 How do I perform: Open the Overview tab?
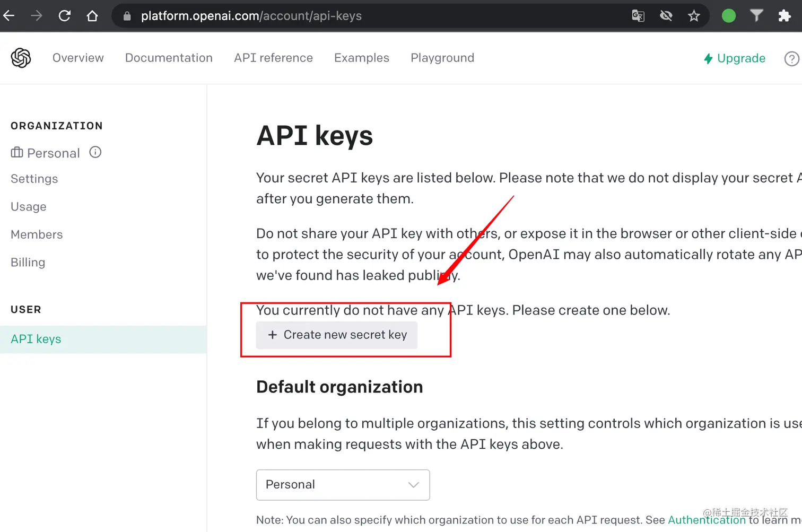(78, 58)
